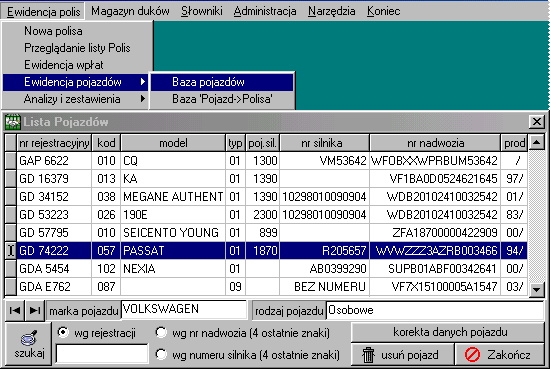
Task: Click engine capacity 2300 cell
Action: point(262,215)
